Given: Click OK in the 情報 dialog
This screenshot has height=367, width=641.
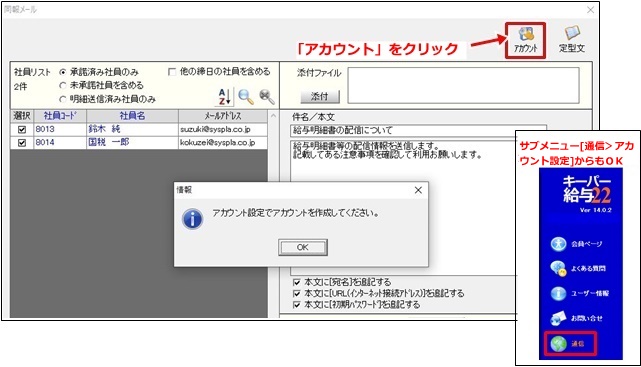Looking at the screenshot, I should 303,247.
